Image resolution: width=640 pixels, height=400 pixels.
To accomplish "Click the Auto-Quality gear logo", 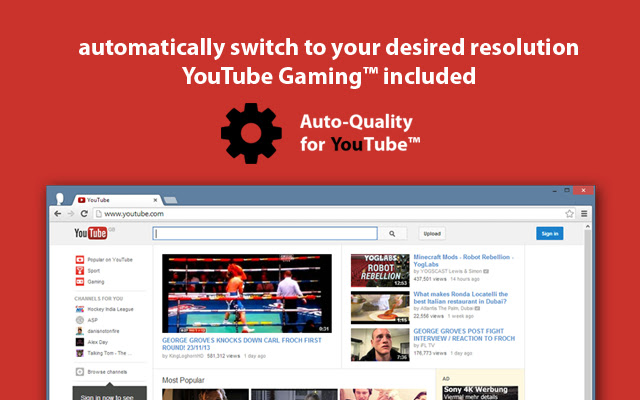I will (251, 133).
